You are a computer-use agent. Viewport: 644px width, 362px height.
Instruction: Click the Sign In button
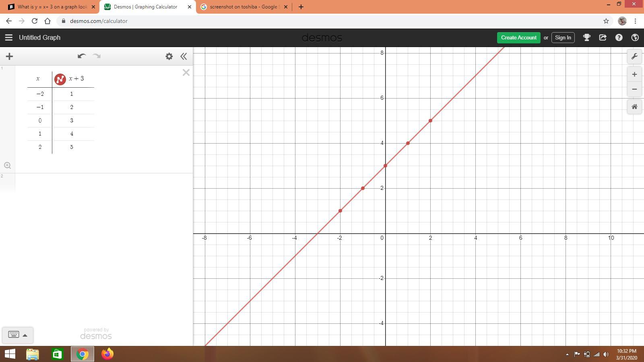[x=563, y=37]
